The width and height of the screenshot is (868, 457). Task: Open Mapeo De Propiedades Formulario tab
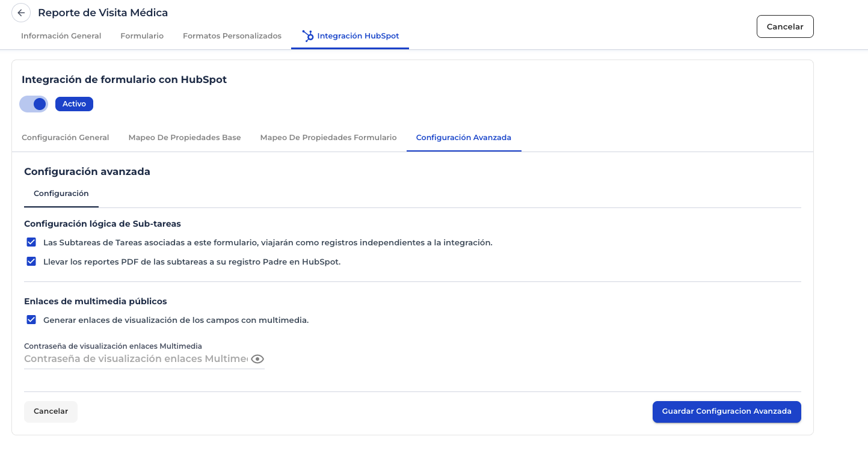click(x=328, y=138)
